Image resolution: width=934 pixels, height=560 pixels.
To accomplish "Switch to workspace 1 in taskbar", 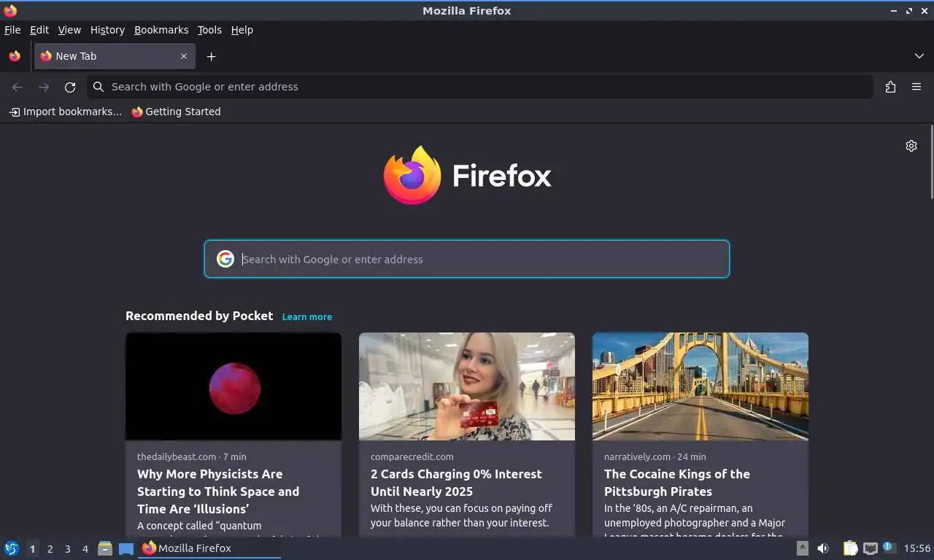I will click(x=32, y=549).
